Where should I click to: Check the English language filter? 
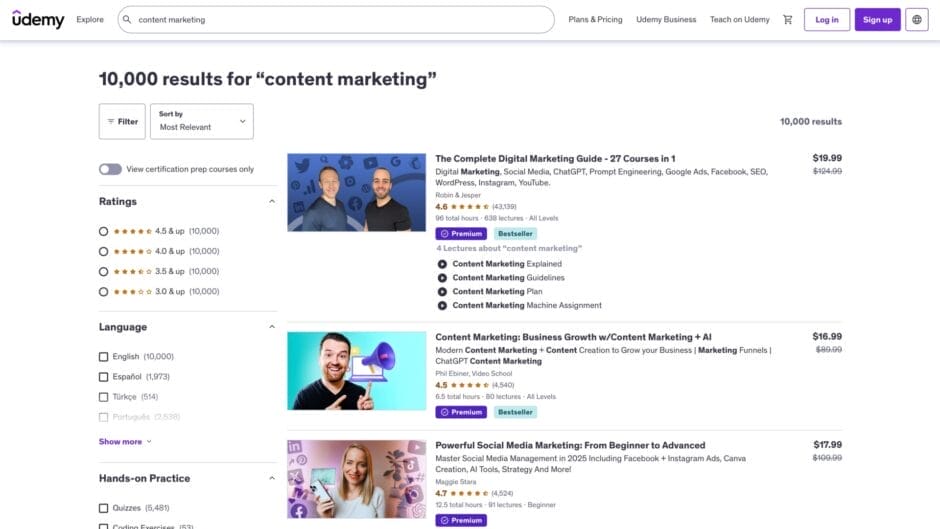click(104, 356)
